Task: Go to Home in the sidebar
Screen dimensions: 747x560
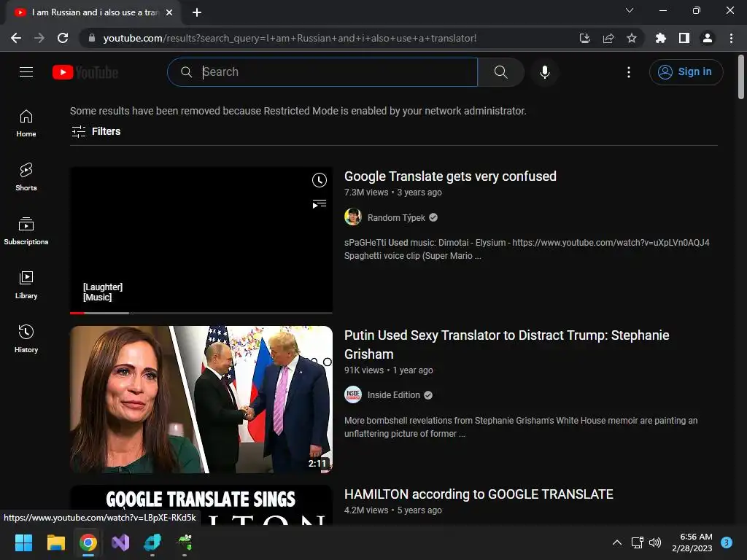Action: (26, 123)
